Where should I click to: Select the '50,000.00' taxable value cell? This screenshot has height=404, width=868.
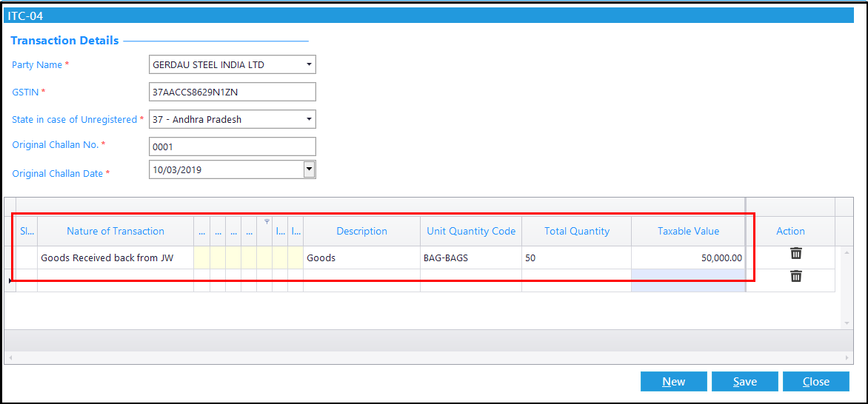pos(688,258)
